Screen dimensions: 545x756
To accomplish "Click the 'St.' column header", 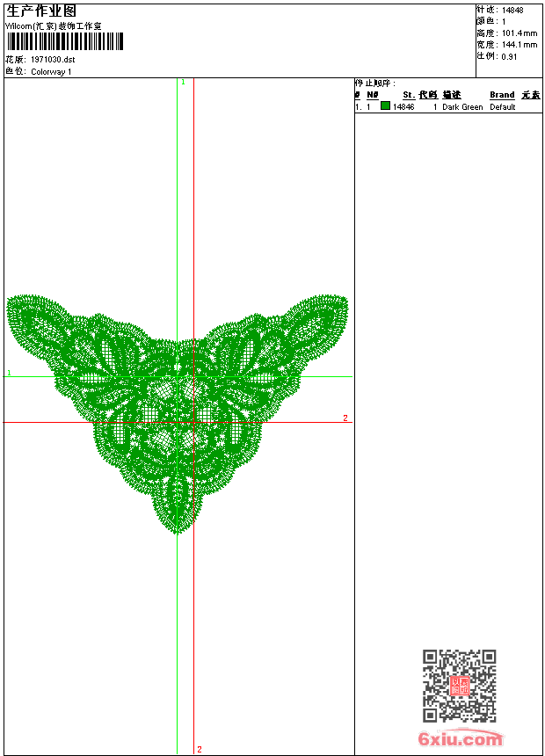I will point(409,95).
